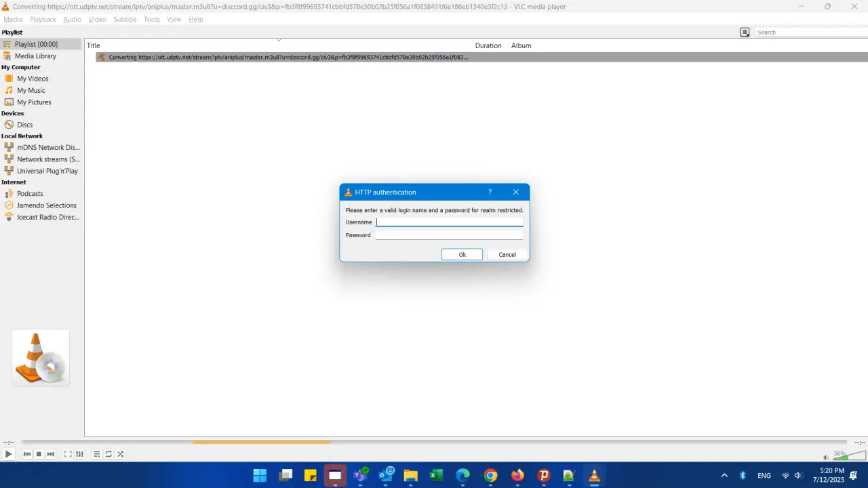The image size is (868, 488).
Task: Open the Media menu
Action: 13,19
